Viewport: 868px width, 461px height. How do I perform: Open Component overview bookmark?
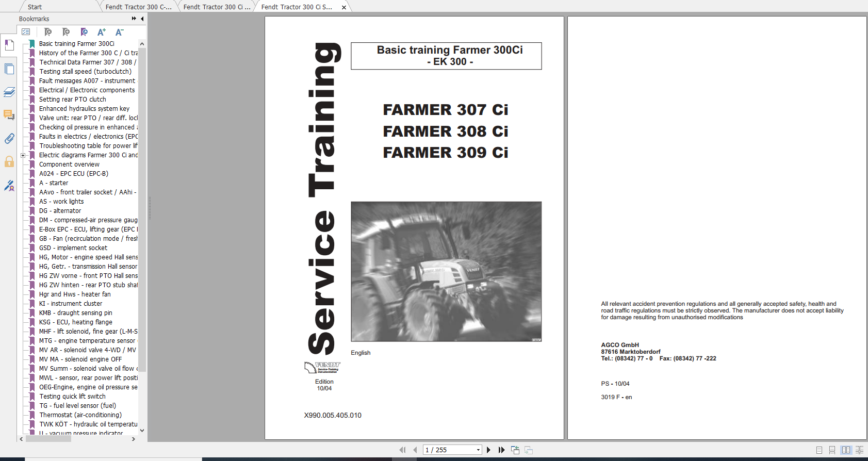pos(69,164)
